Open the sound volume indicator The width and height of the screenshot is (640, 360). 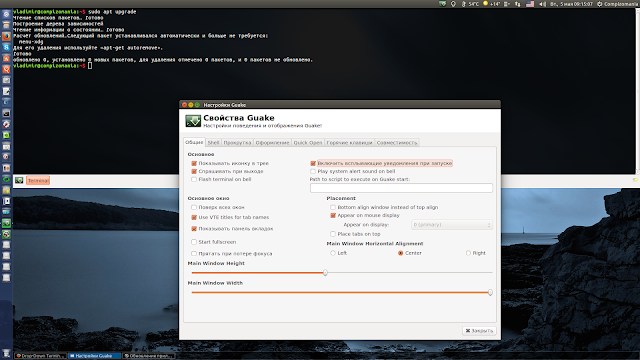[542, 4]
